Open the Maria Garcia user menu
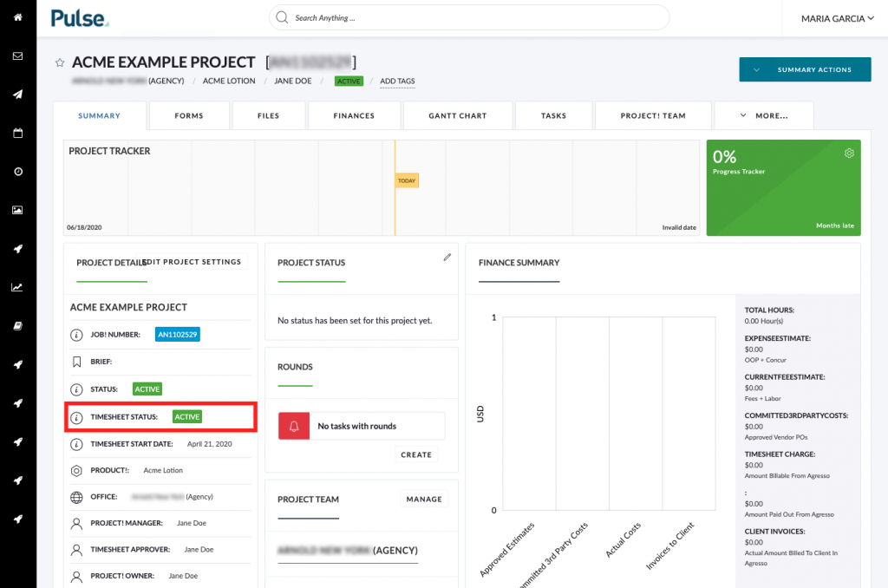This screenshot has width=888, height=588. [x=837, y=19]
